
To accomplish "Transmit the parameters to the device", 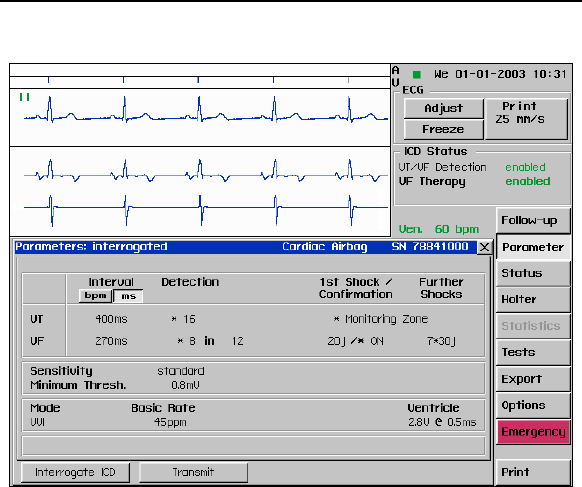I will click(193, 472).
